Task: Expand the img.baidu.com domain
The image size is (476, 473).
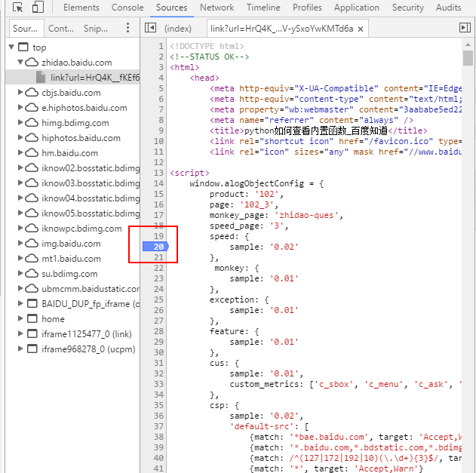Action: click(20, 243)
